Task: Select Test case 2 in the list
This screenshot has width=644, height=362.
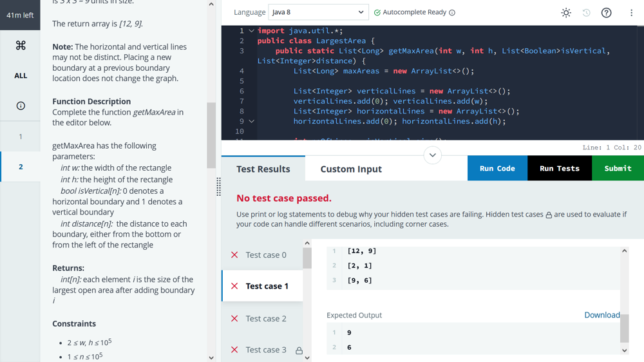Action: coord(265,318)
